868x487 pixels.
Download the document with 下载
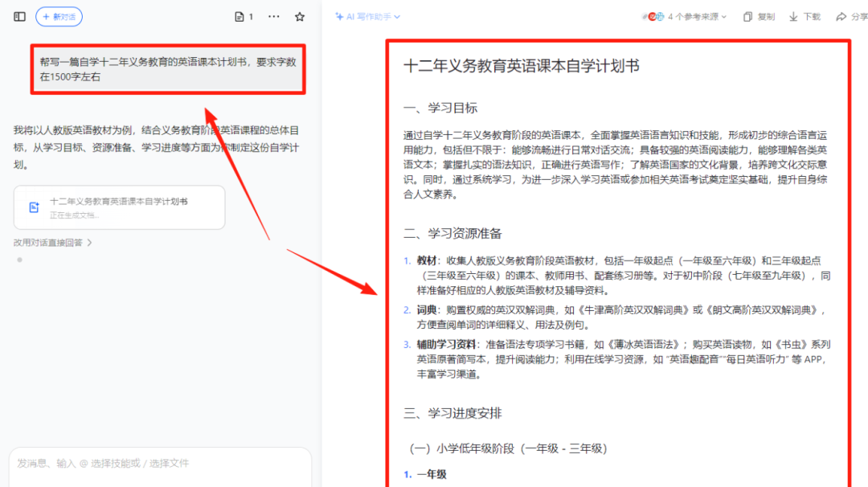click(805, 17)
